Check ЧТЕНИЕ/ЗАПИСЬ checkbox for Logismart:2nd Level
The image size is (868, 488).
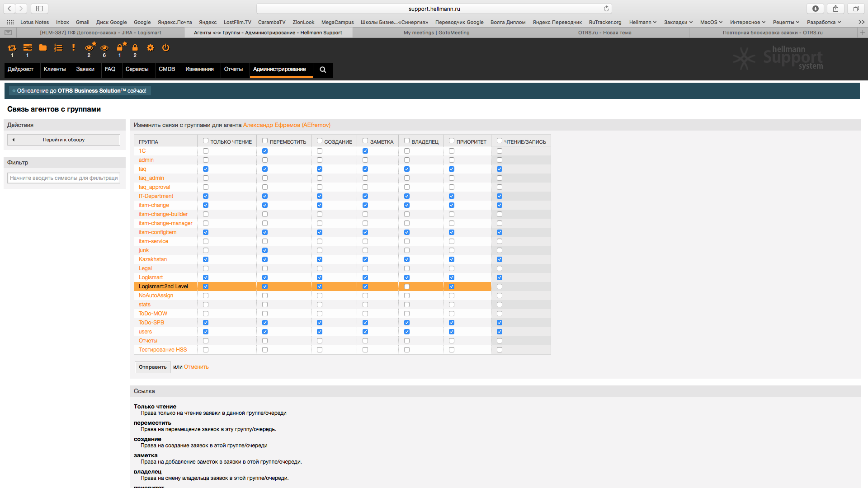click(500, 286)
